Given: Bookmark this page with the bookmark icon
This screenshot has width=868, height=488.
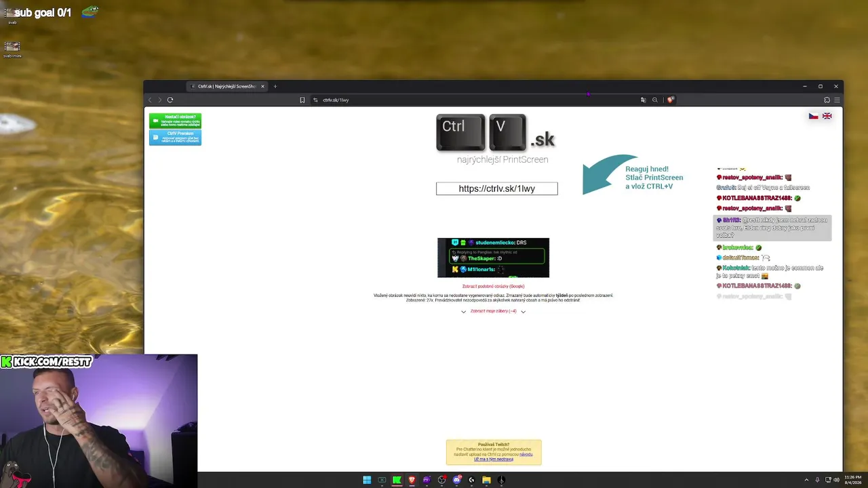Looking at the screenshot, I should point(302,100).
